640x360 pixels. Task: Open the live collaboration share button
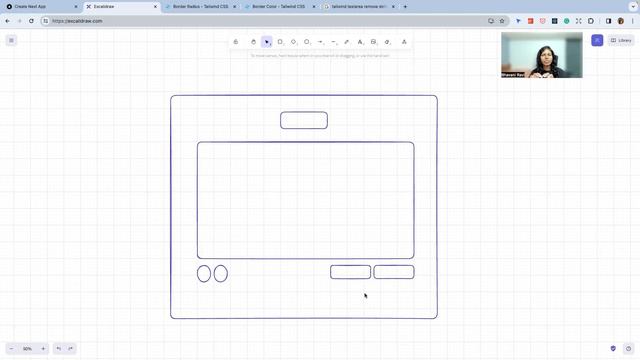point(597,40)
